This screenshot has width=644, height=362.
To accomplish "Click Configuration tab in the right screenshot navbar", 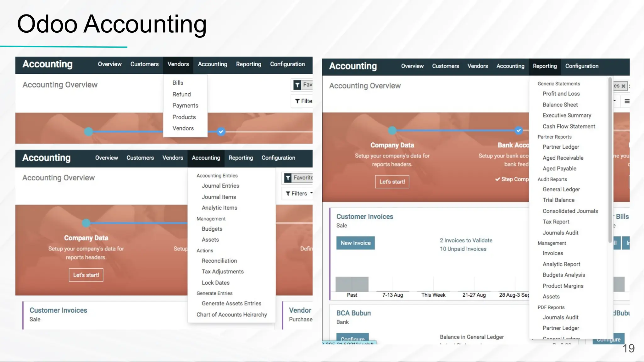I will pyautogui.click(x=582, y=66).
